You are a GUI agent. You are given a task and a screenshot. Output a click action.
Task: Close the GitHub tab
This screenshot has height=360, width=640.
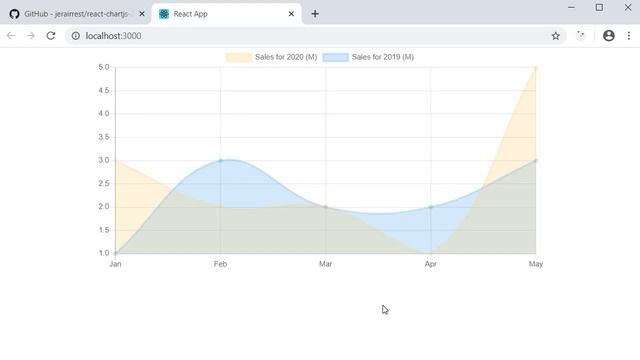coord(142,14)
